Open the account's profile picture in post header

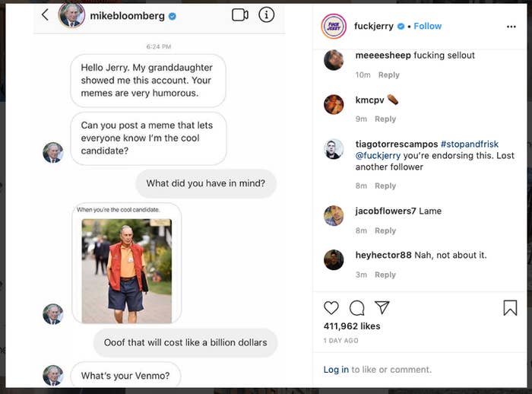point(334,26)
